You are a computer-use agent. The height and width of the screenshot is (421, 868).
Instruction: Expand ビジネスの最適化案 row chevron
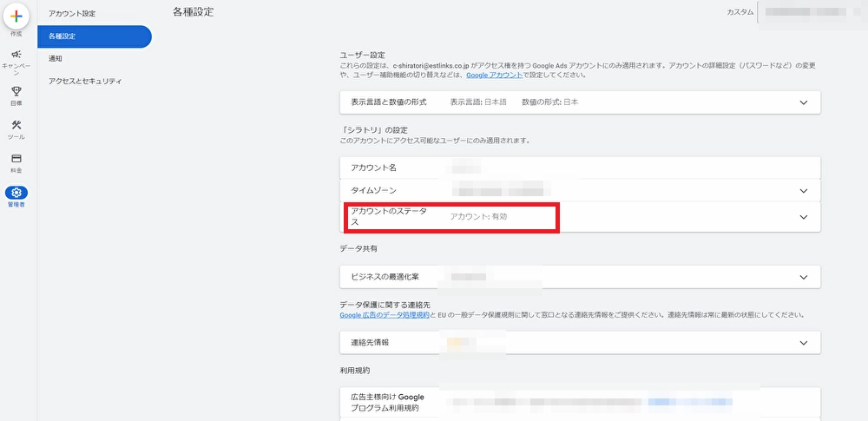click(803, 276)
